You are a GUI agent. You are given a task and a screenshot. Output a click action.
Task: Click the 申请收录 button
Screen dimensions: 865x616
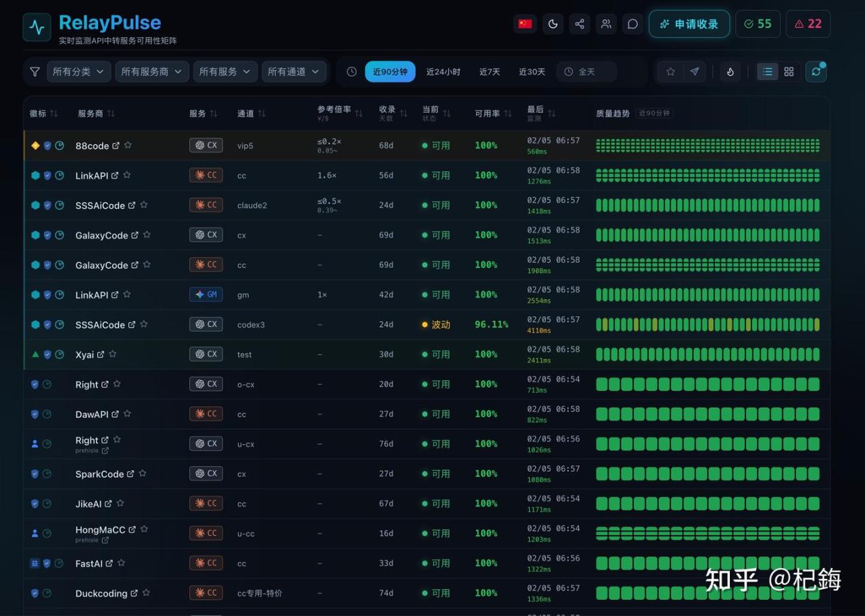[x=689, y=24]
